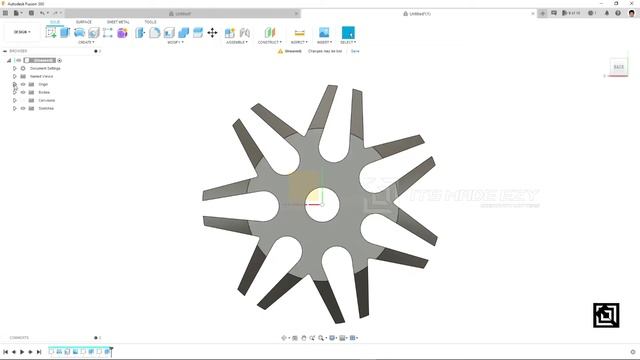
Task: Open the Extensions chat-bubble icon
Action: [554, 13]
